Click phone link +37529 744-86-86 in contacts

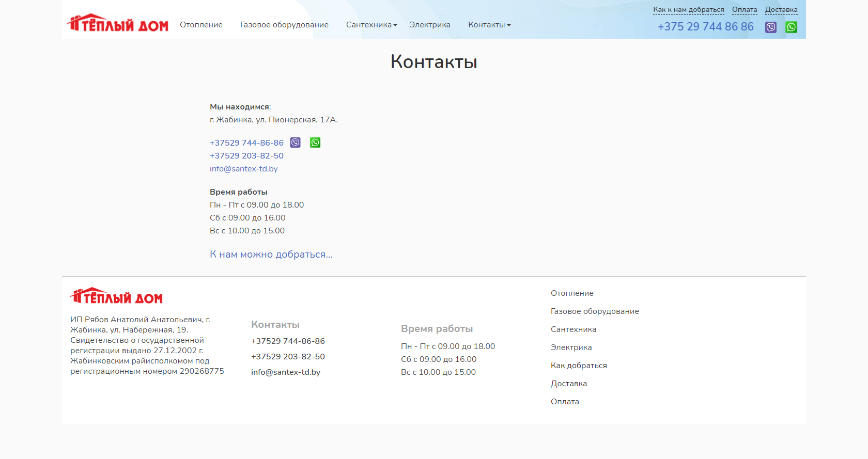246,143
